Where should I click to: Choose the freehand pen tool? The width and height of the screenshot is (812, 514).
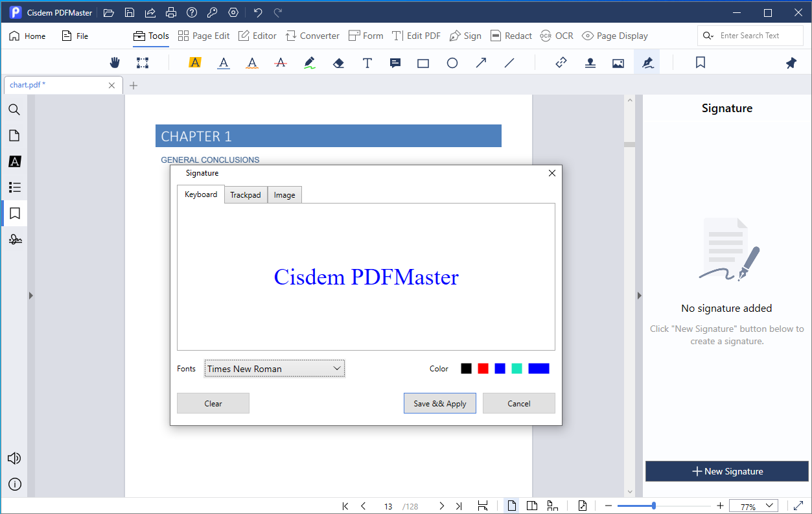point(310,63)
